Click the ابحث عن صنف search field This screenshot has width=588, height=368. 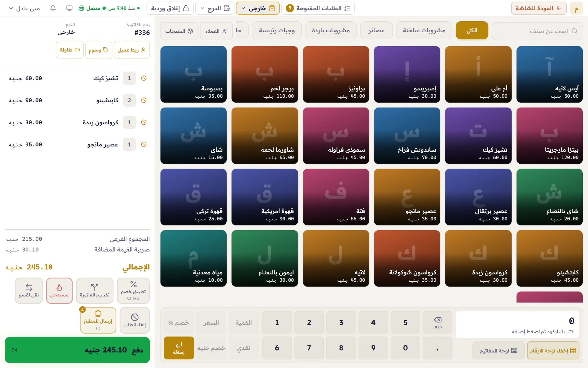(537, 31)
